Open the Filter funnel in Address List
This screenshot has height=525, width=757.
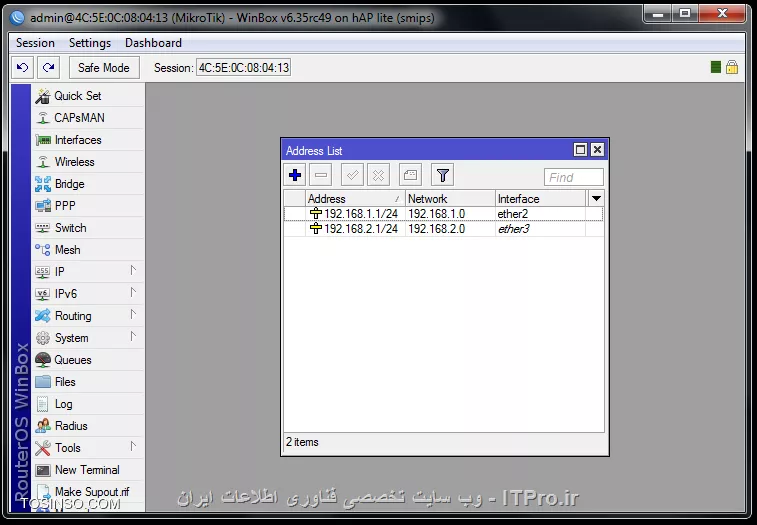tap(442, 175)
